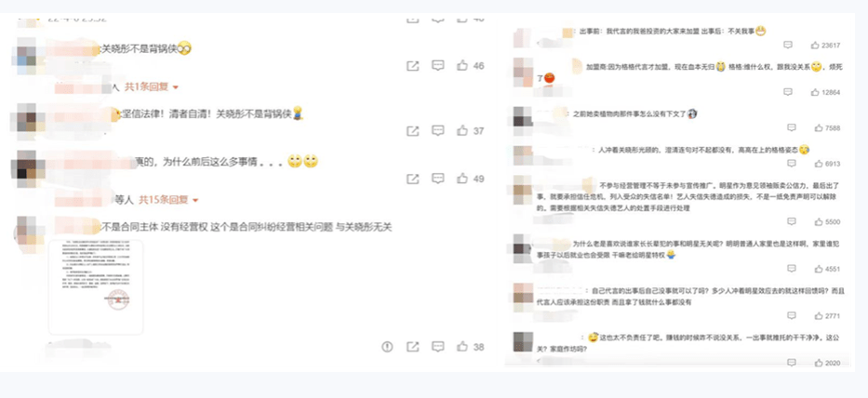The width and height of the screenshot is (868, 398).
Task: Report the comment with 38 likes
Action: click(387, 347)
